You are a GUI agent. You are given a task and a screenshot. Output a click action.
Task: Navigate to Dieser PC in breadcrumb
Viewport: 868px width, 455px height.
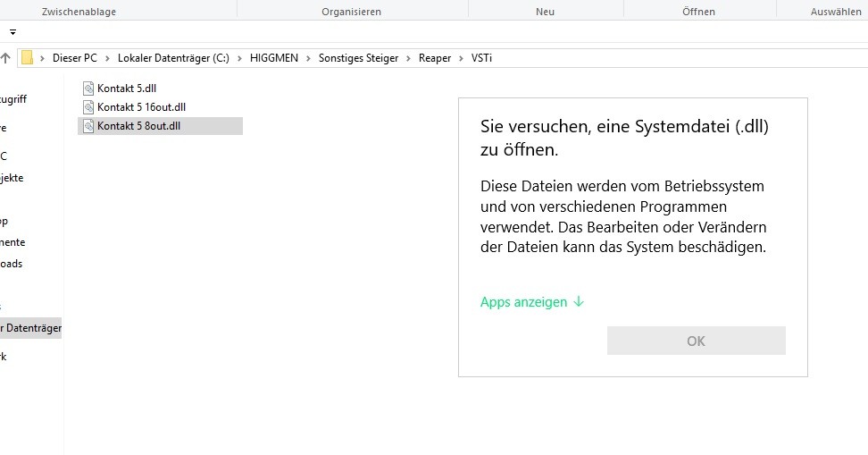pyautogui.click(x=74, y=58)
